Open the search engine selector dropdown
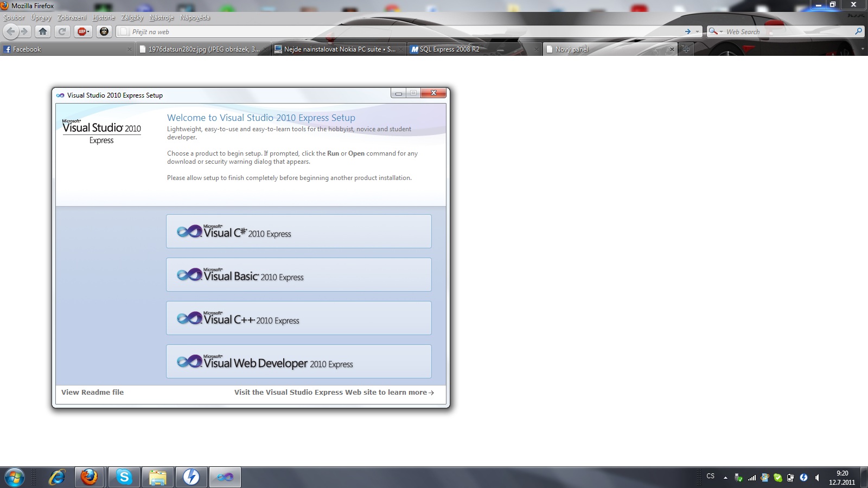 716,31
